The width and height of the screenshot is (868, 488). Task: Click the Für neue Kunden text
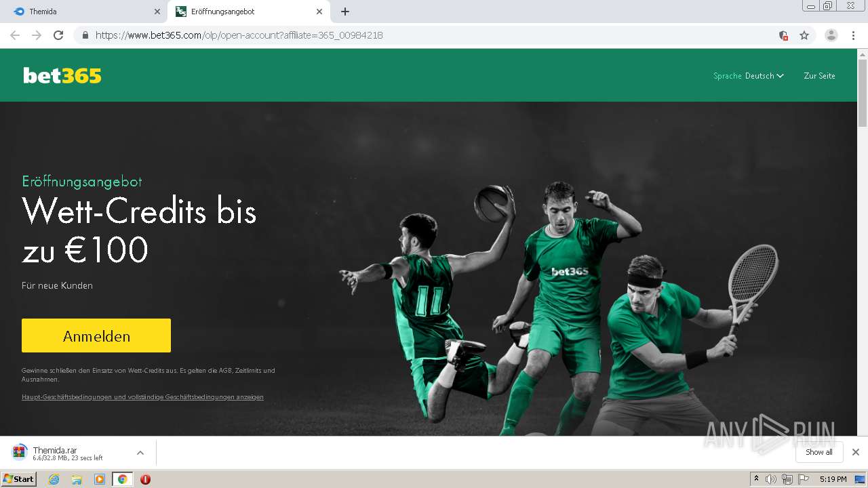57,285
